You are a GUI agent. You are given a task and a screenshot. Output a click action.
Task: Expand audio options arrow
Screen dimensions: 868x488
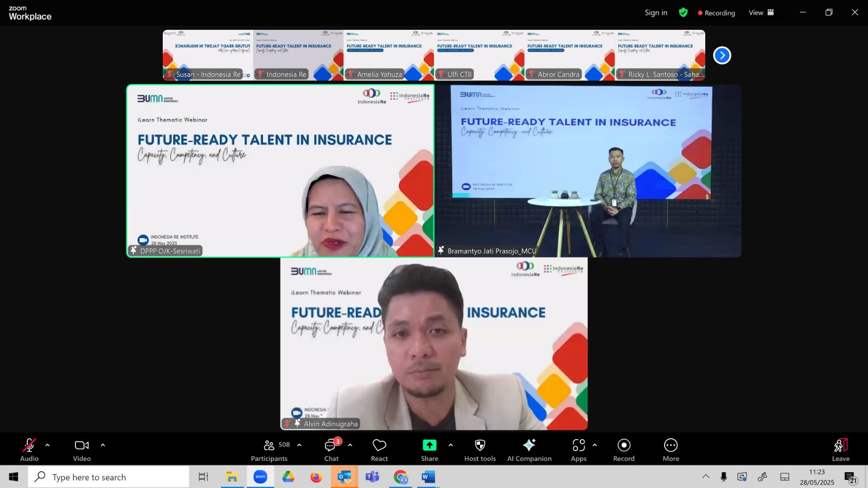48,445
